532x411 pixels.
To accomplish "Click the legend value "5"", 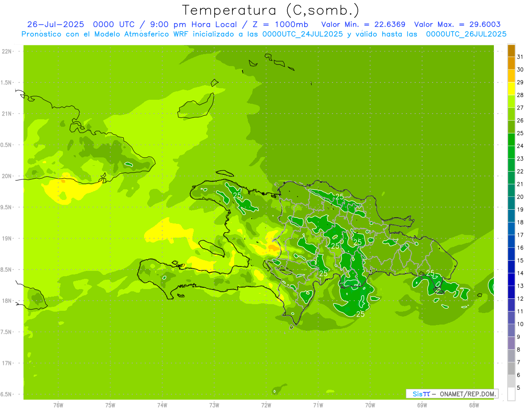I will point(519,388).
